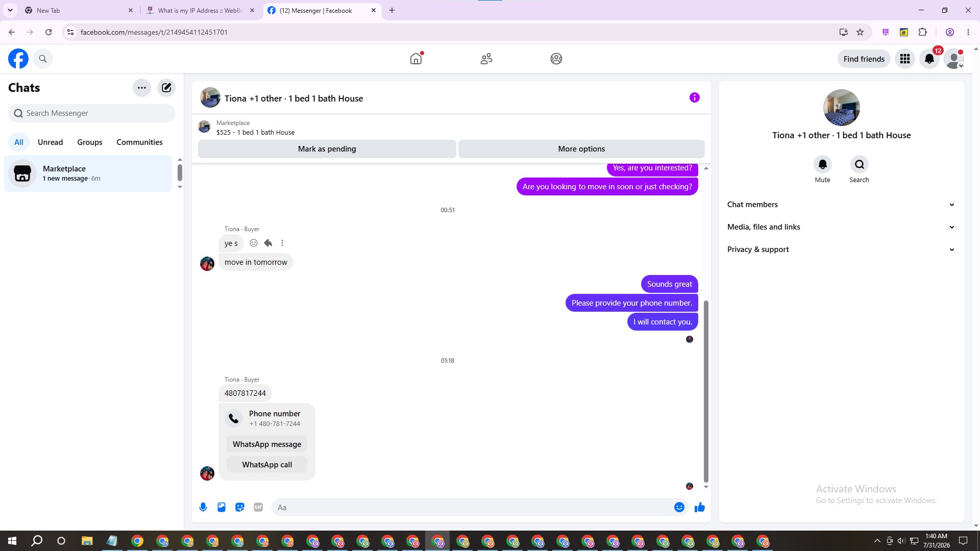Click the '4807817244' message bubble
This screenshot has width=980, height=551.
245,393
